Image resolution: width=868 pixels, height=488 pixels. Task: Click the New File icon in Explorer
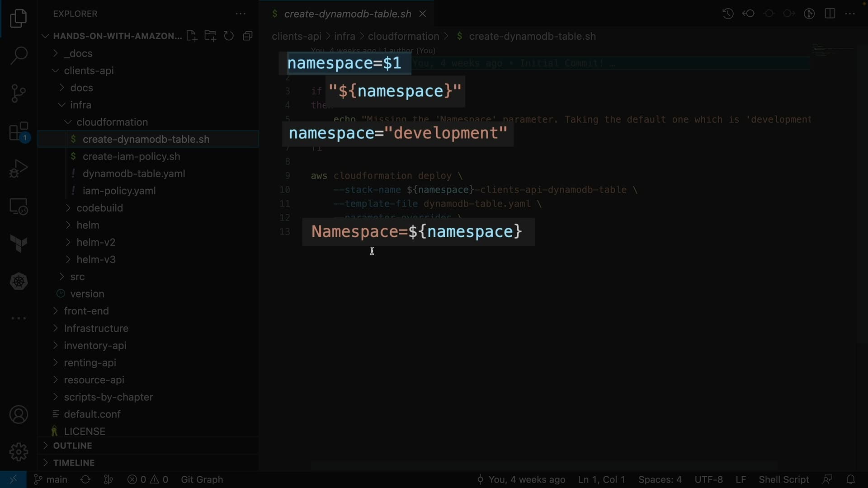[x=191, y=36]
